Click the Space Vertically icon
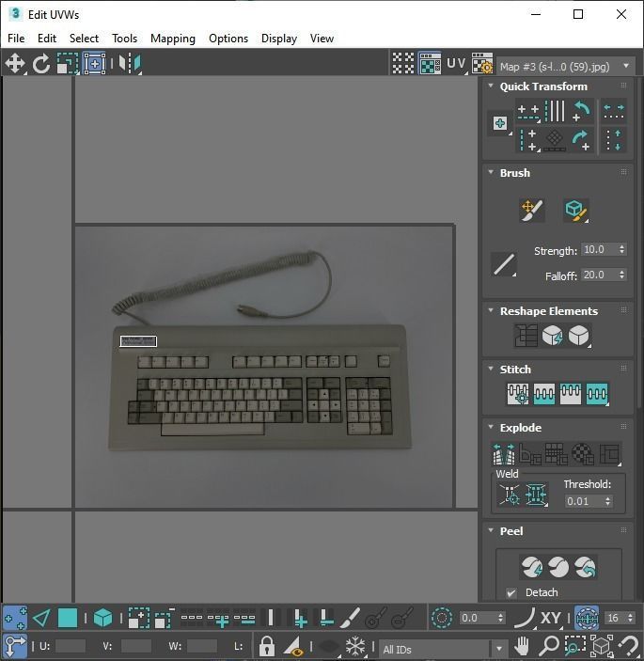This screenshot has height=661, width=644. point(614,140)
